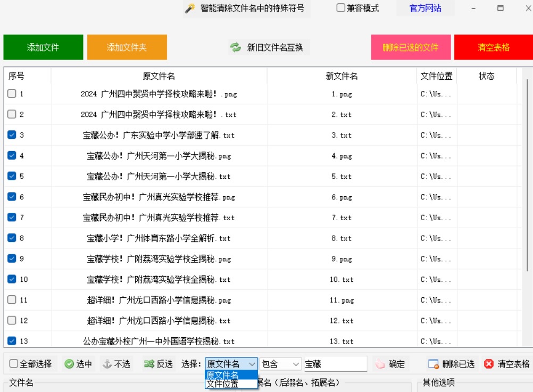Viewport: 533px width, 392px height.
Task: Click the invert-selection icon beside 反选
Action: pyautogui.click(x=149, y=364)
